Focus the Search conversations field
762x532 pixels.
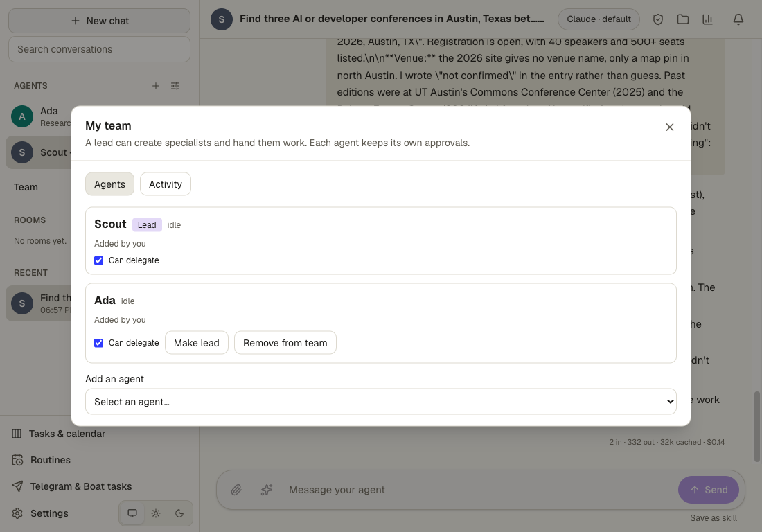point(100,50)
